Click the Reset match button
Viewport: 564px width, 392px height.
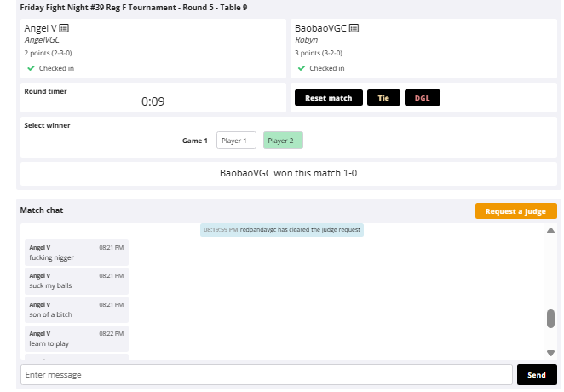click(x=328, y=98)
